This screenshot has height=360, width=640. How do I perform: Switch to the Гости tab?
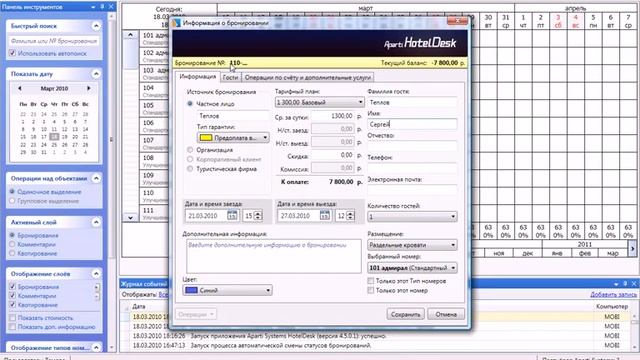230,77
